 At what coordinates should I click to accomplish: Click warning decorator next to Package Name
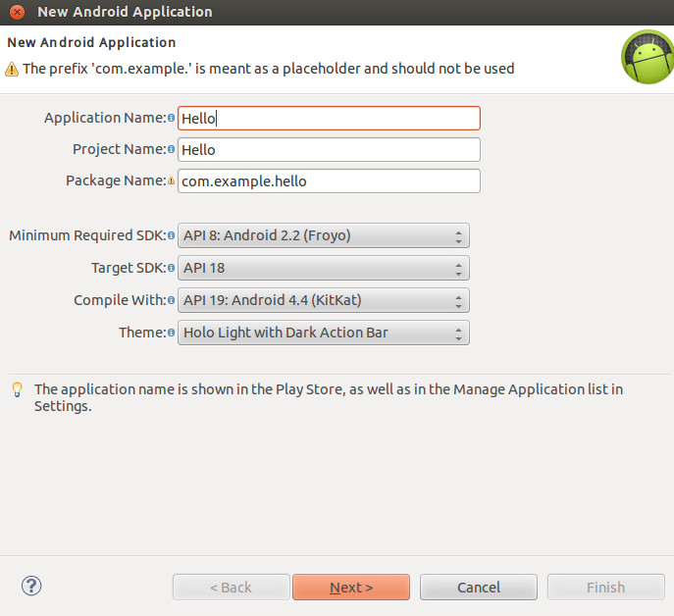[x=172, y=181]
